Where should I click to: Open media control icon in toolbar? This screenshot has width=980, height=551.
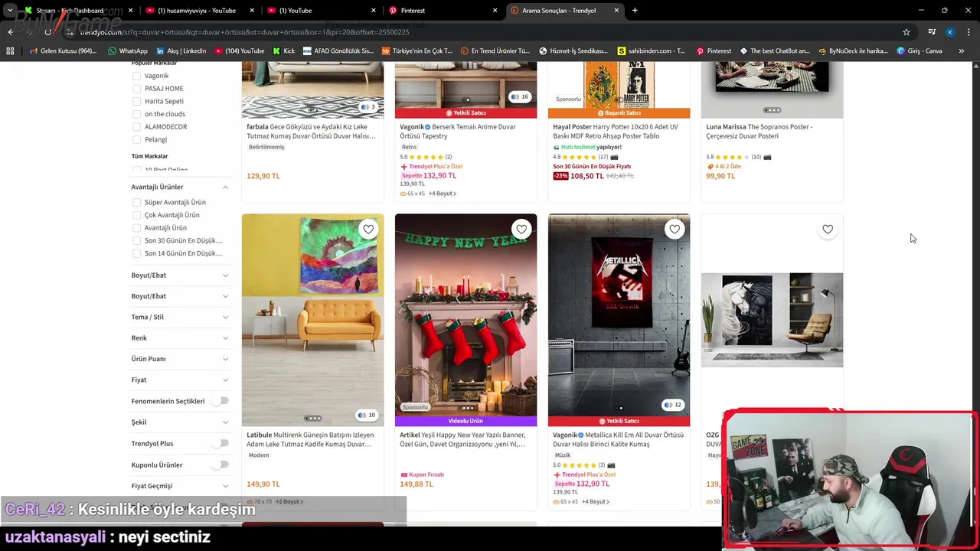point(932,32)
